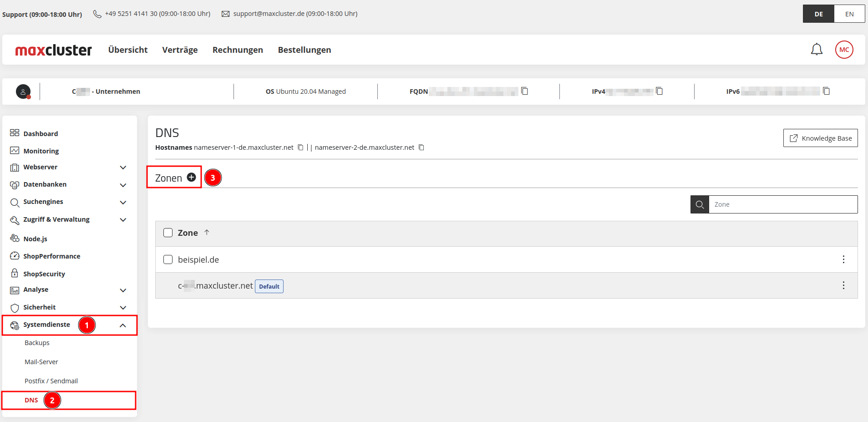868x422 pixels.
Task: Expand the Sicherheit menu chevron
Action: [123, 308]
